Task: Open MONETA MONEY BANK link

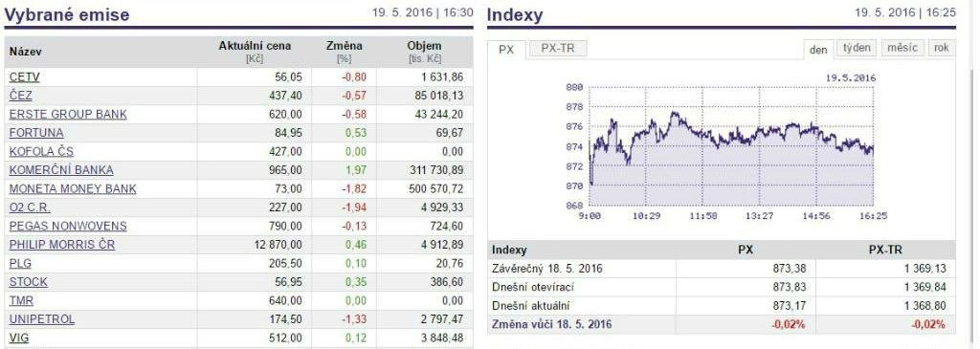Action: coord(73,188)
